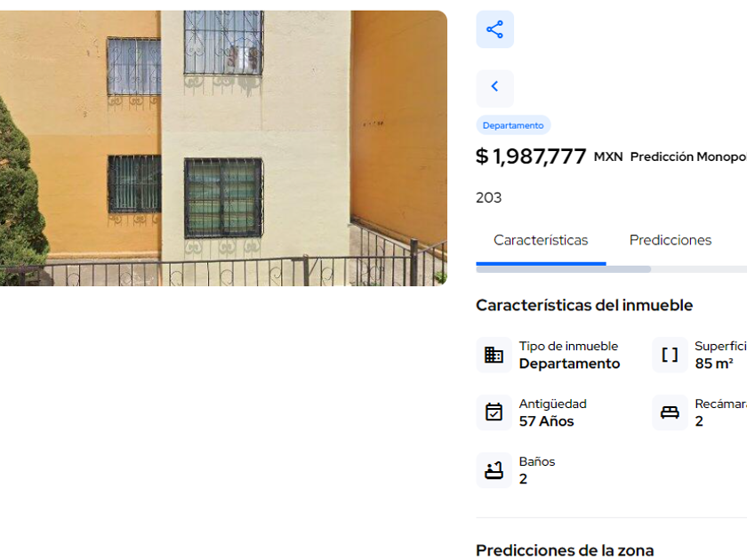This screenshot has height=560, width=747.
Task: Click the 85 m² surface value
Action: 713,364
